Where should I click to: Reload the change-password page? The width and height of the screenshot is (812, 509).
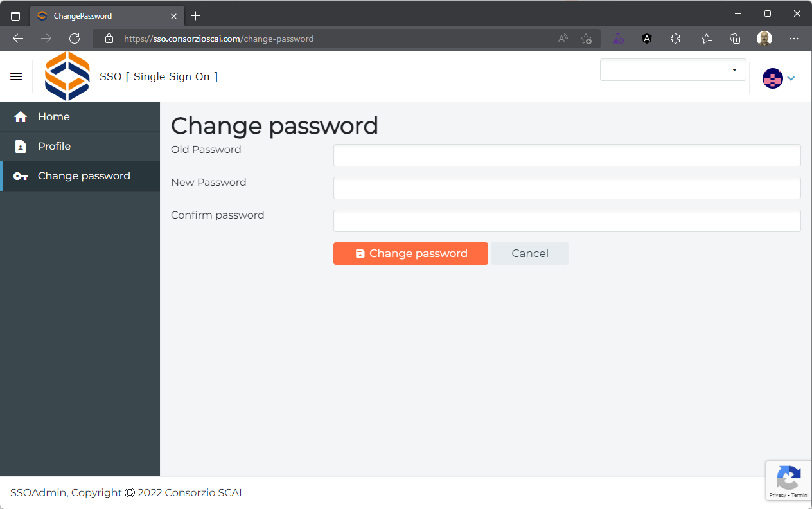click(x=75, y=39)
